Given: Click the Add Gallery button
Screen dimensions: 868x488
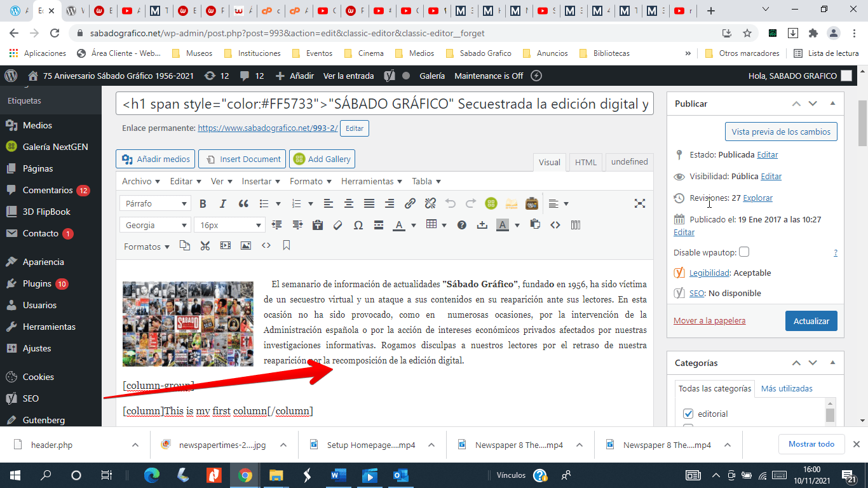Looking at the screenshot, I should click(322, 159).
